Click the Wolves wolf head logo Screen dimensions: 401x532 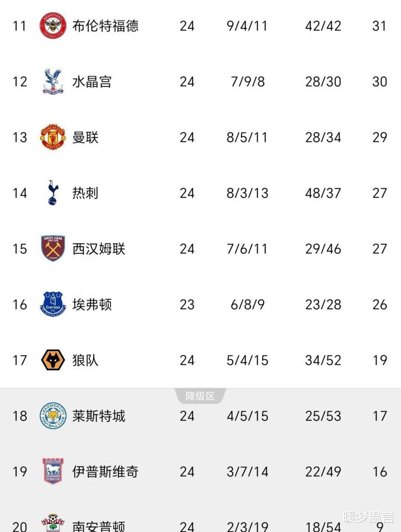(x=53, y=360)
